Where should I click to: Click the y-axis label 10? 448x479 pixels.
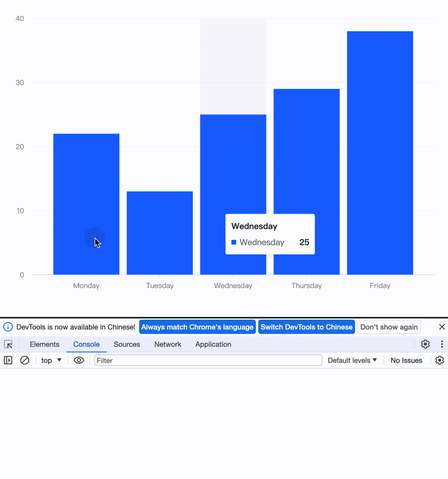[20, 211]
